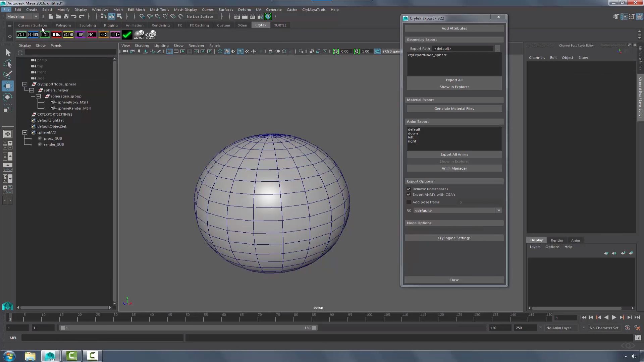Open the RC default dropdown

pyautogui.click(x=458, y=210)
